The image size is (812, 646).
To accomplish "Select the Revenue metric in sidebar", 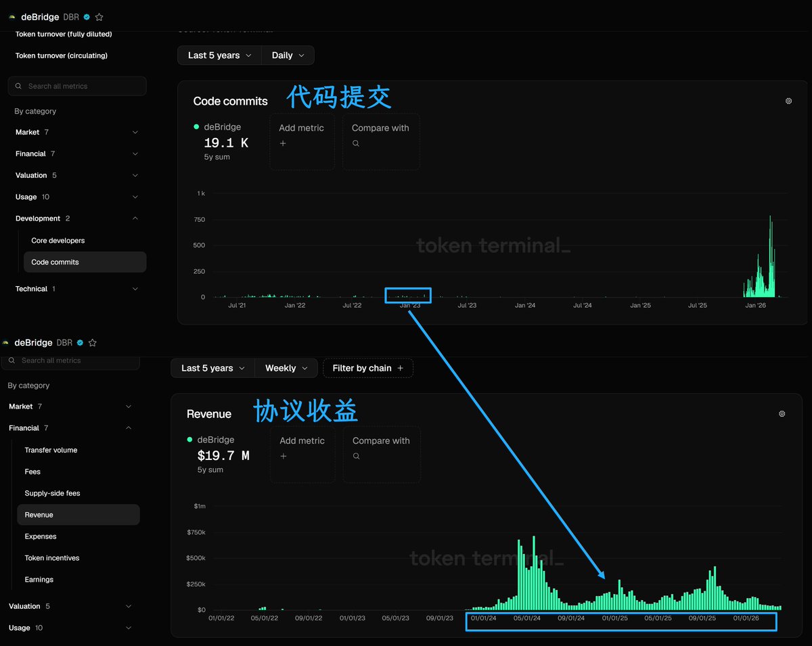I will coord(78,515).
